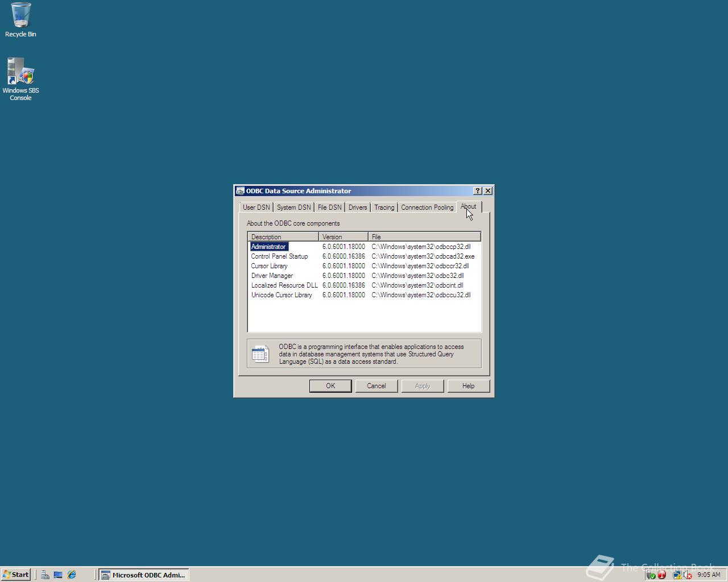Select the Localized Resource DLL row
This screenshot has height=582, width=728.
pos(364,285)
